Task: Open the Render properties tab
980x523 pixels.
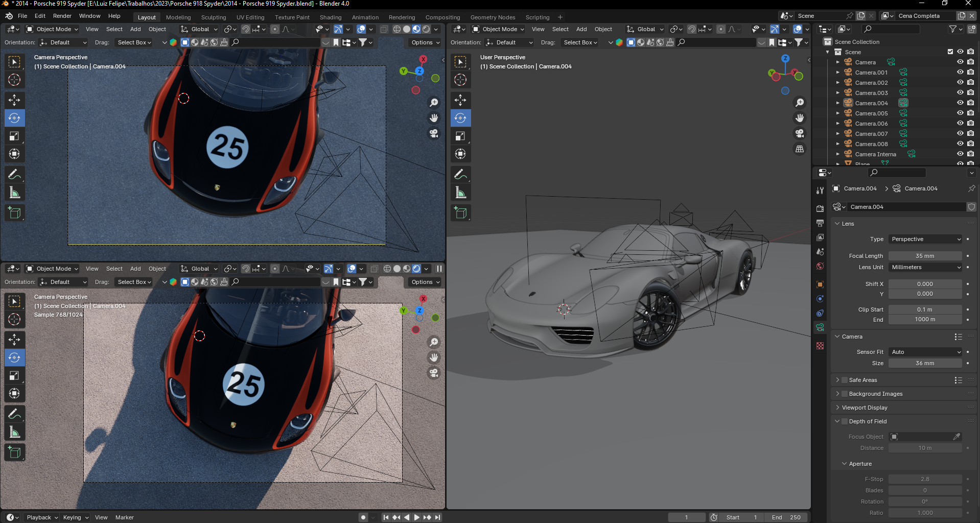Action: pyautogui.click(x=820, y=209)
